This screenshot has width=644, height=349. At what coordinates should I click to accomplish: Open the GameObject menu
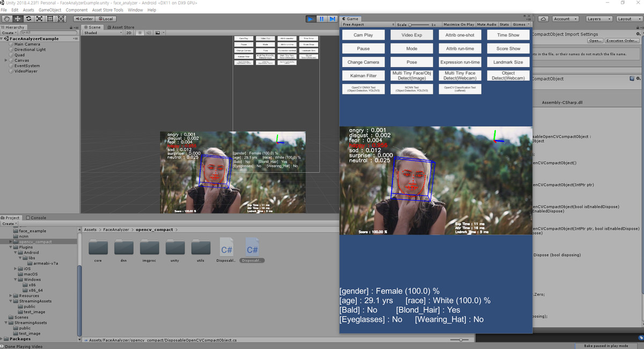click(50, 10)
